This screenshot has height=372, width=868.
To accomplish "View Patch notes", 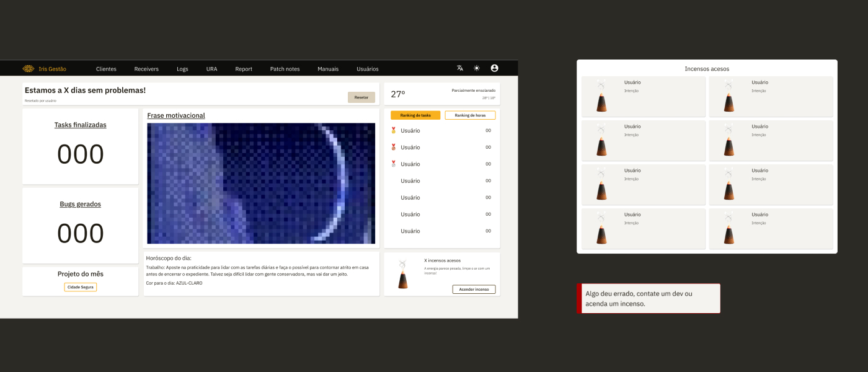I will (285, 69).
